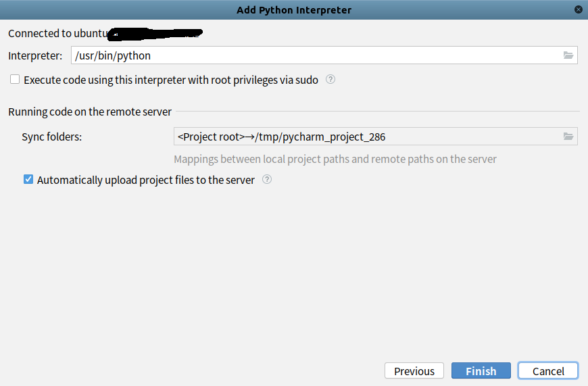Show help for sudo root privileges option
Viewport: 588px width, 386px height.
330,80
